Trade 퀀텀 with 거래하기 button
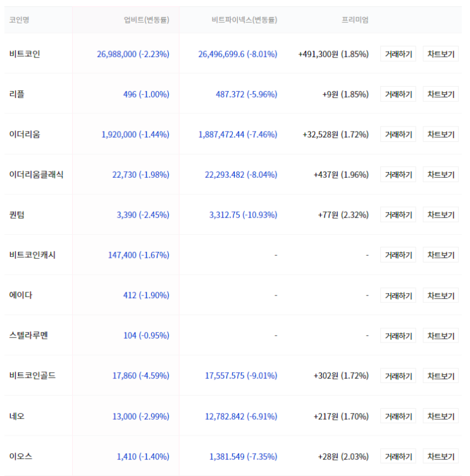Screen dimensions: 470x476 click(398, 215)
